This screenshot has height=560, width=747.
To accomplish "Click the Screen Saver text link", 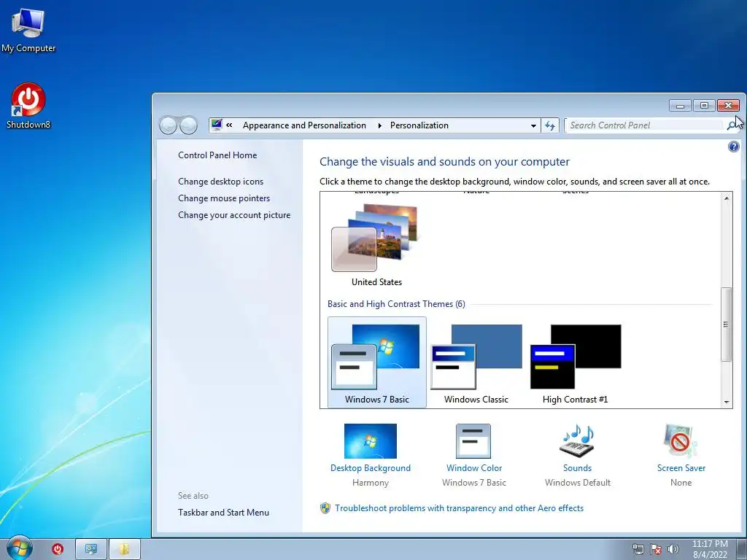I will click(681, 468).
